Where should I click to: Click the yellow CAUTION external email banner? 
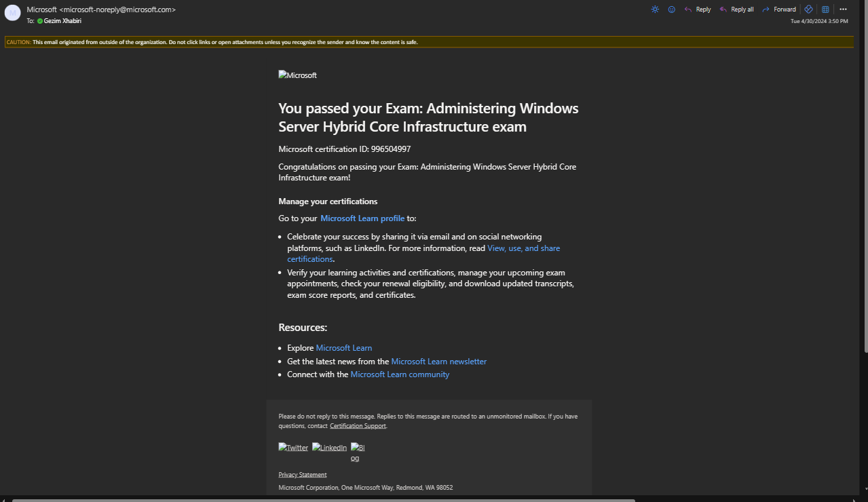tap(429, 42)
